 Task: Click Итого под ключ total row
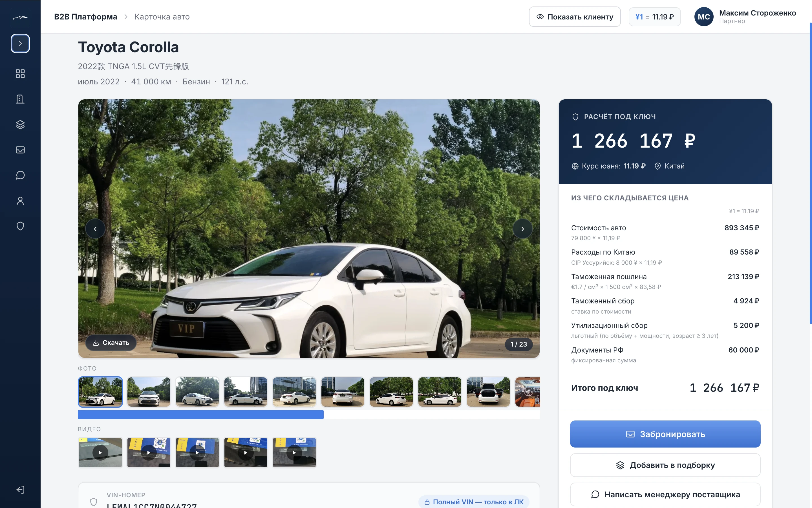tap(665, 388)
